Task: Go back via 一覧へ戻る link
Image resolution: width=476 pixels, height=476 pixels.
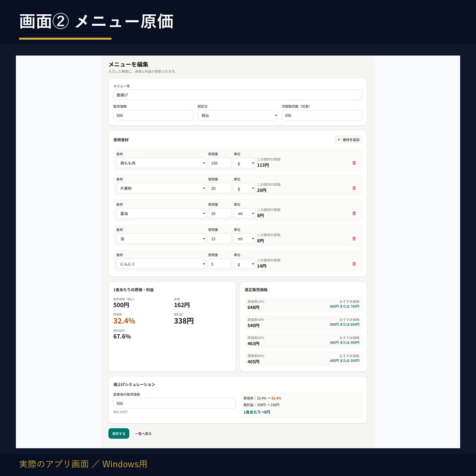Action: (x=143, y=434)
